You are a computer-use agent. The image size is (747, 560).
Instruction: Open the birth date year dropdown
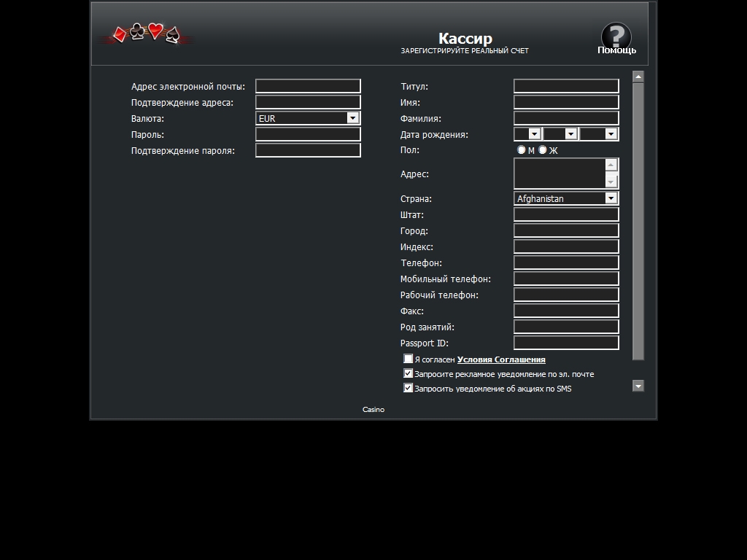pos(611,134)
